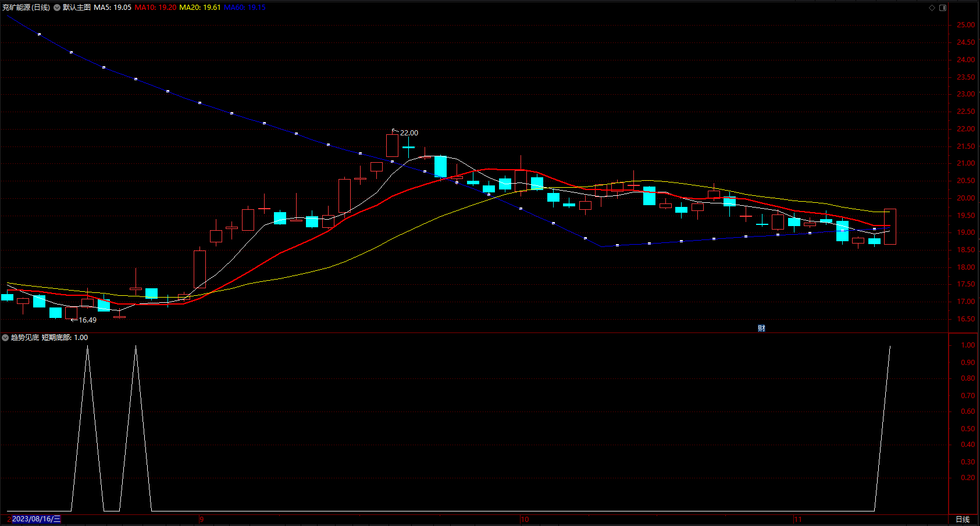Select the MA20: 19.61 indicator value
This screenshot has width=980, height=526.
[200, 8]
